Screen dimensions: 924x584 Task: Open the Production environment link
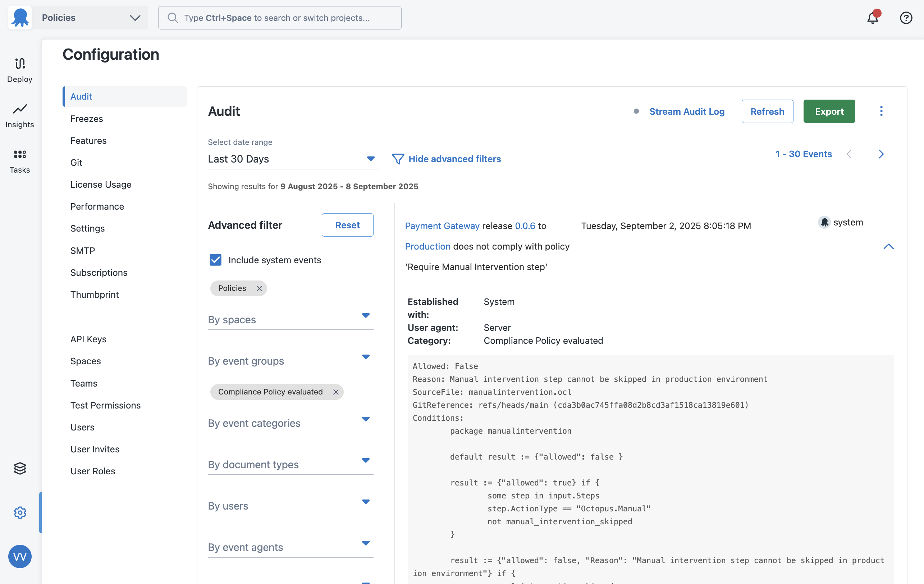pyautogui.click(x=427, y=246)
